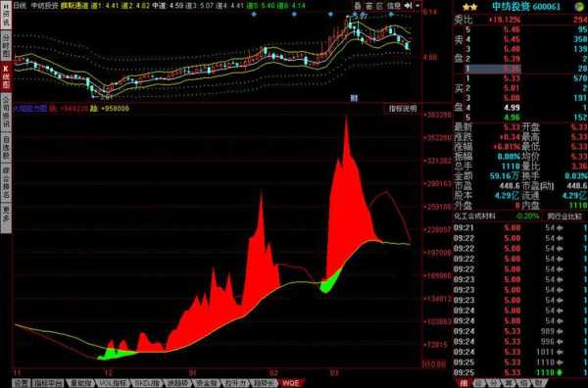Click the 窗 window icon in chart header
This screenshot has height=388, width=588.
tap(369, 6)
